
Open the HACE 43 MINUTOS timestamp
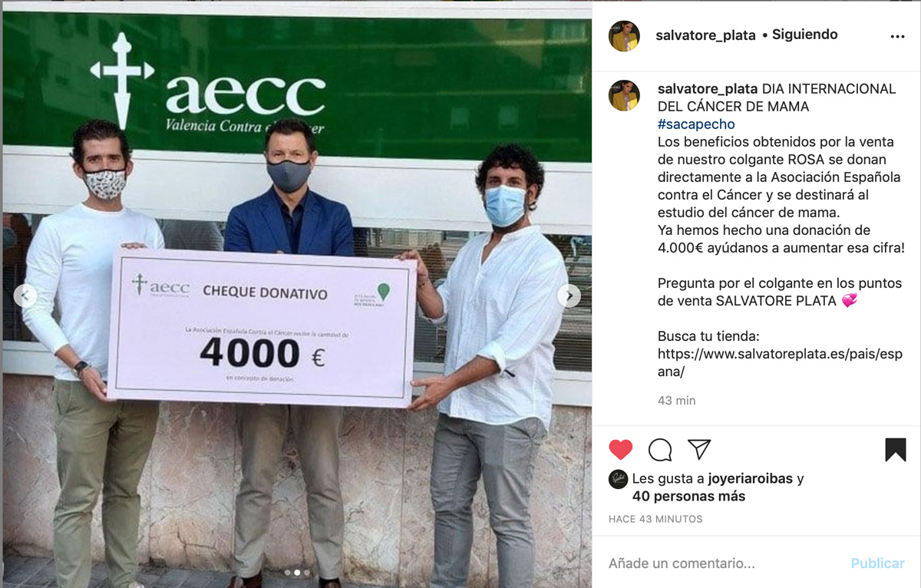(655, 519)
